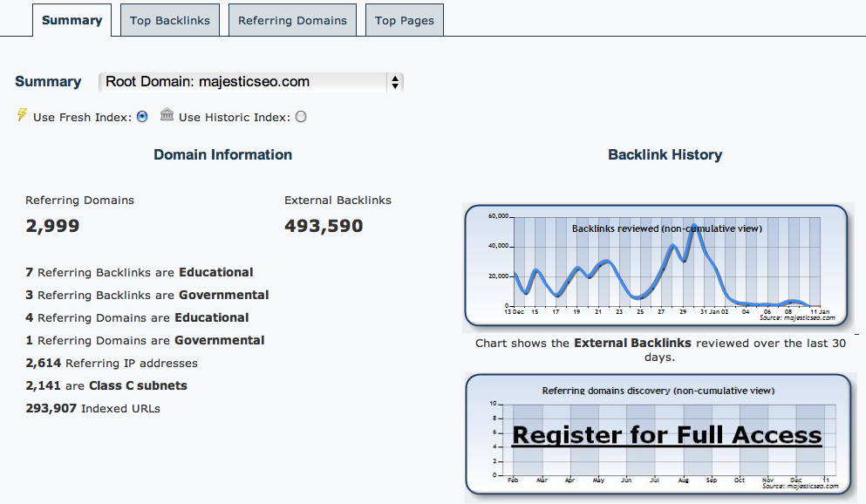
Task: Click the 2,999 Referring Domains value
Action: point(52,226)
